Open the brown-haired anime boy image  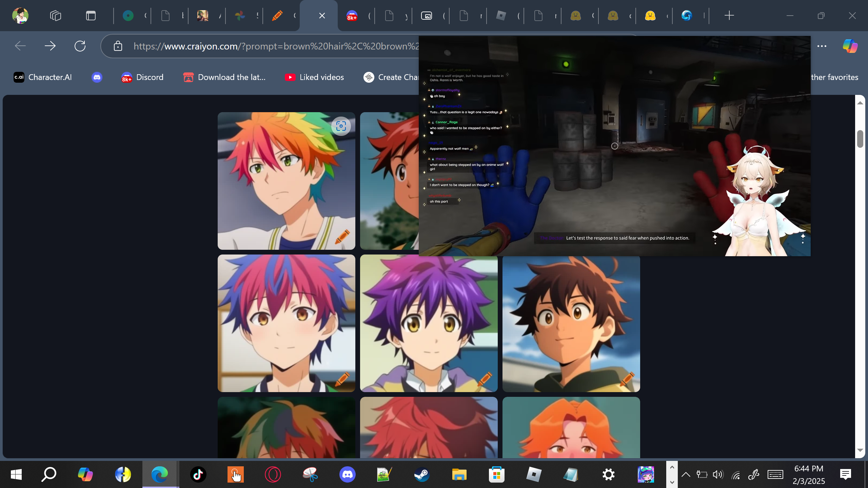click(571, 324)
